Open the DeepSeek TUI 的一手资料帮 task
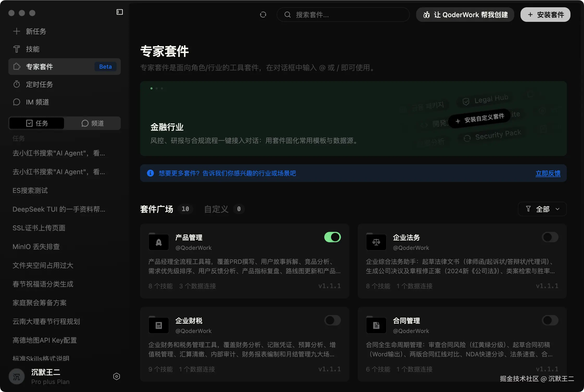584x392 pixels. pyautogui.click(x=65, y=209)
